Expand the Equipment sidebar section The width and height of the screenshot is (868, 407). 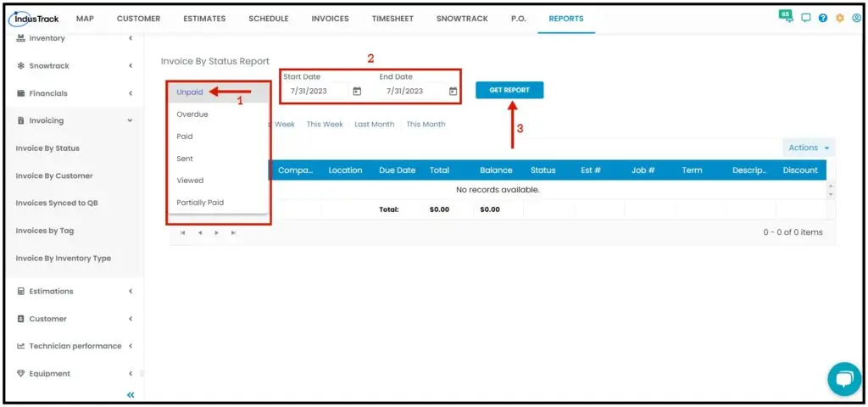131,374
